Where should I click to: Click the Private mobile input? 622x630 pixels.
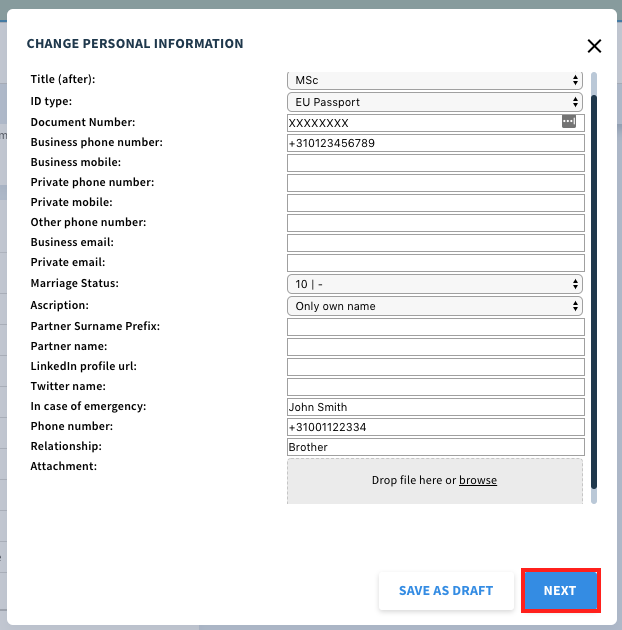pos(436,203)
